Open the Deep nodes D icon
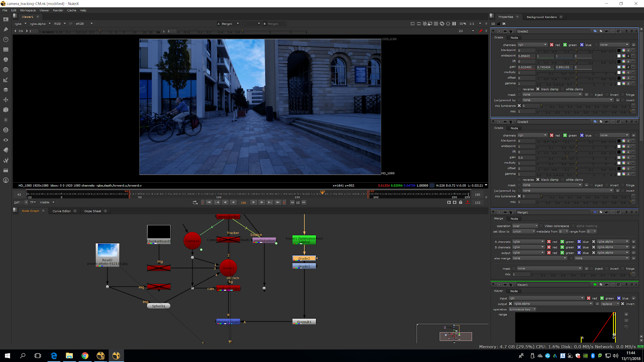 tap(6, 130)
